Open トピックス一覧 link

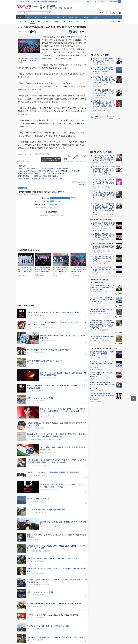pos(115,21)
